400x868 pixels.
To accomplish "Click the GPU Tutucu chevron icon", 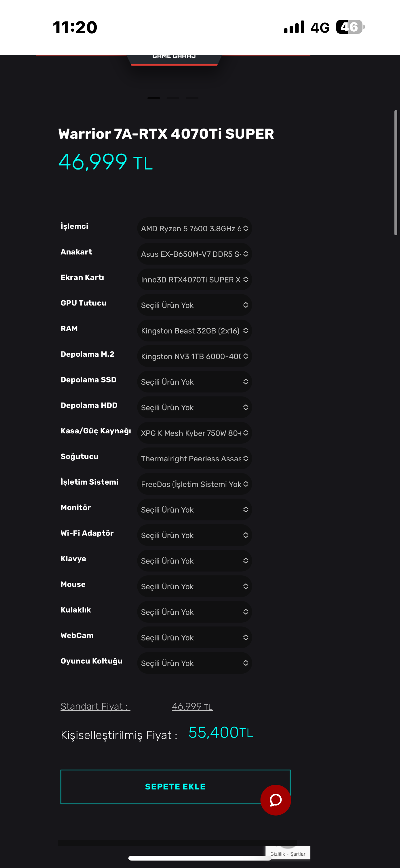I will 246,305.
